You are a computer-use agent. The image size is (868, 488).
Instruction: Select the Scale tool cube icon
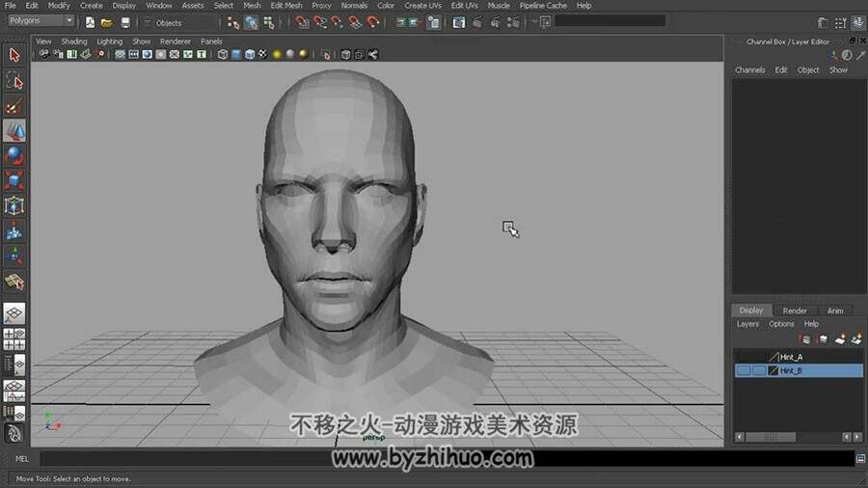(x=14, y=181)
